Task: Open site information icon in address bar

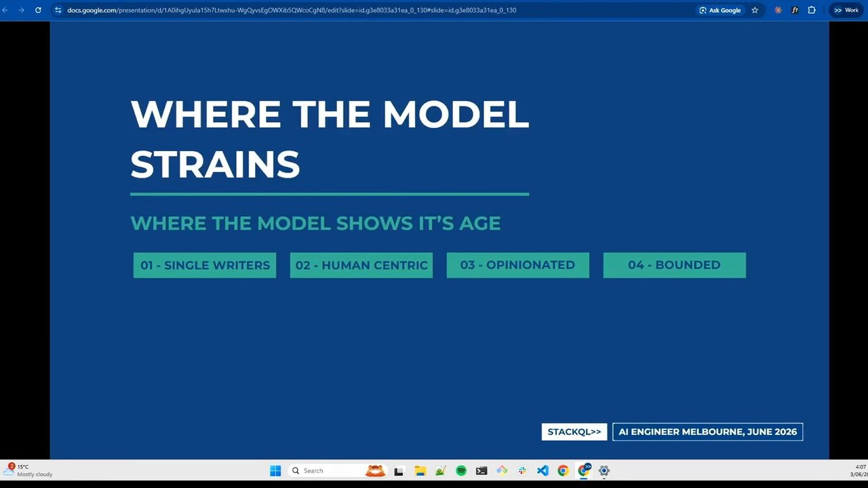Action: point(58,10)
